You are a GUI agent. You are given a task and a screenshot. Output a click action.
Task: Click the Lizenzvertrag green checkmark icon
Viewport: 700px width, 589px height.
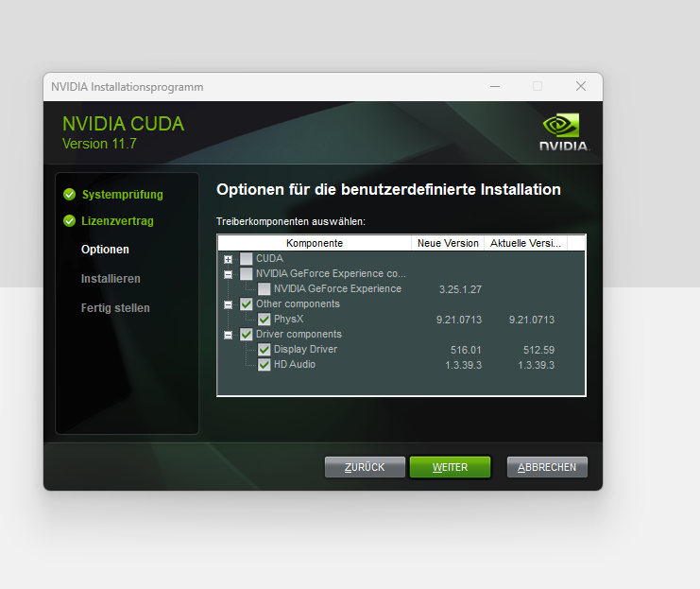click(70, 221)
